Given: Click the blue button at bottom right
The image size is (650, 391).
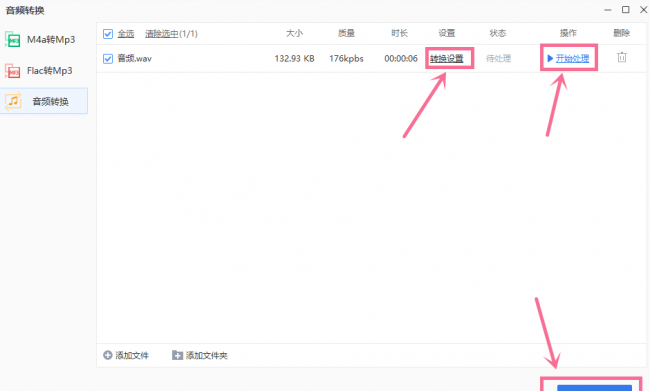Looking at the screenshot, I should 594,388.
